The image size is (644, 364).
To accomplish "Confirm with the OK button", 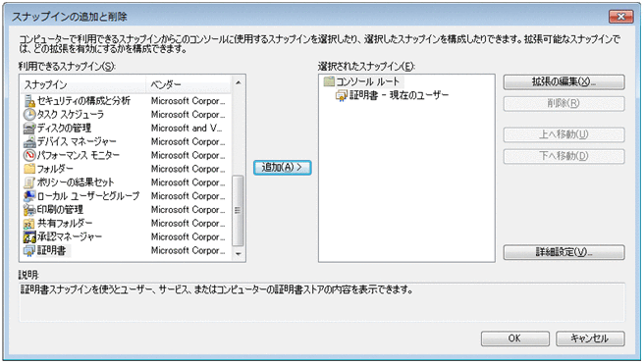I will click(515, 338).
